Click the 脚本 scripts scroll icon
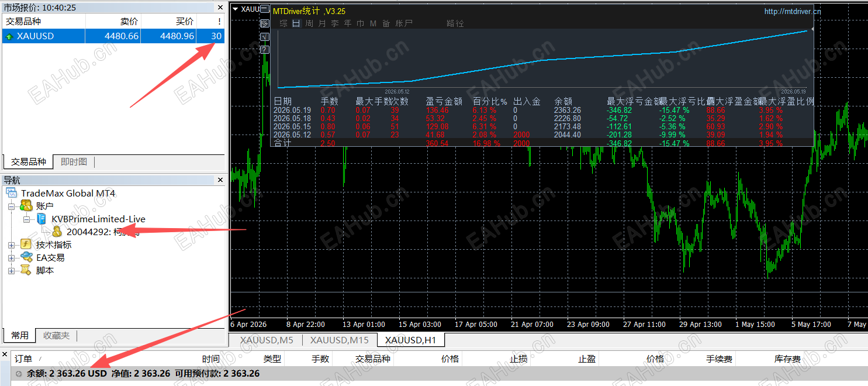868x386 pixels. pos(26,270)
